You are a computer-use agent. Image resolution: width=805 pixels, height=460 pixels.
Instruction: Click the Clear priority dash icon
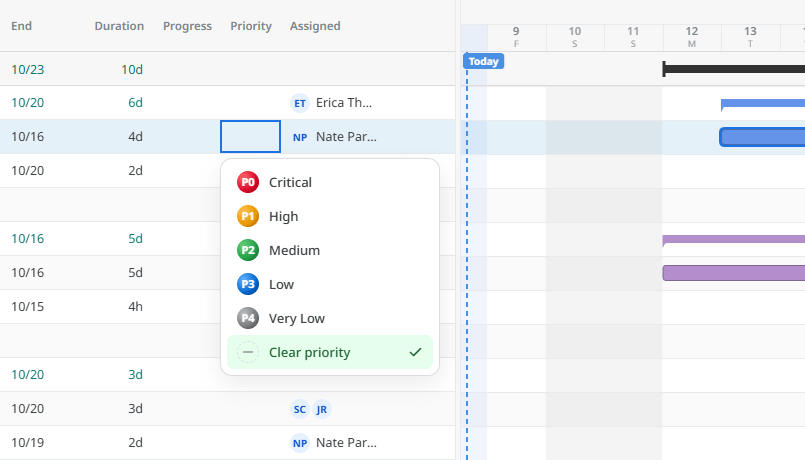pos(247,352)
